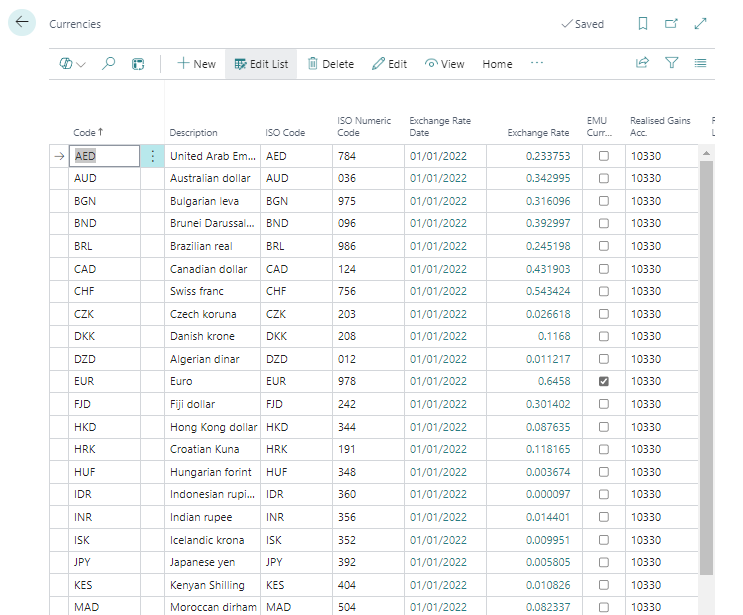Click the expand page icon
This screenshot has width=743, height=615.
coord(700,24)
